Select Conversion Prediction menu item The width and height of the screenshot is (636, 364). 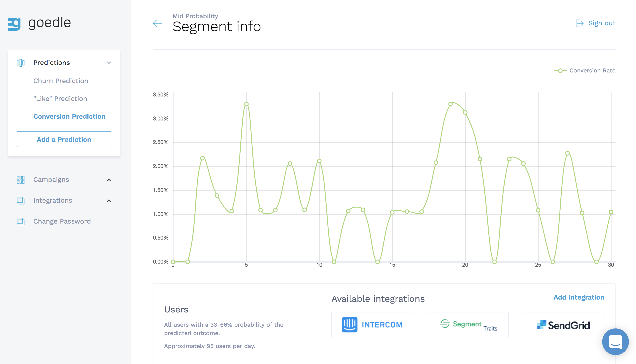69,116
